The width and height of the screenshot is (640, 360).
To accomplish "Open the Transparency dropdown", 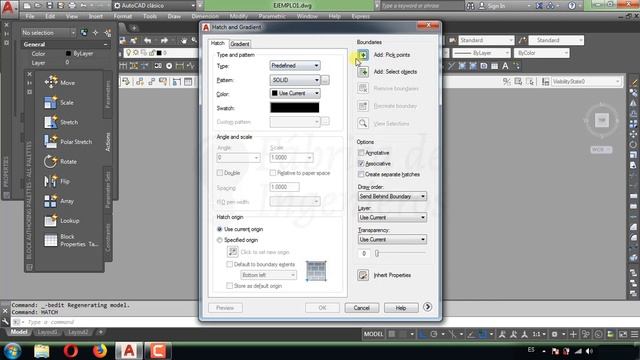I will click(x=392, y=239).
